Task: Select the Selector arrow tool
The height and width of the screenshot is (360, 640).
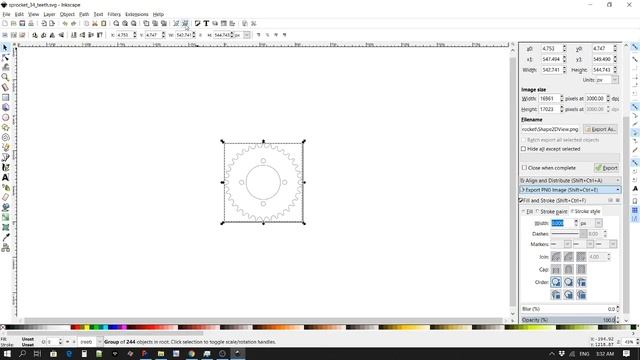Action: point(5,48)
